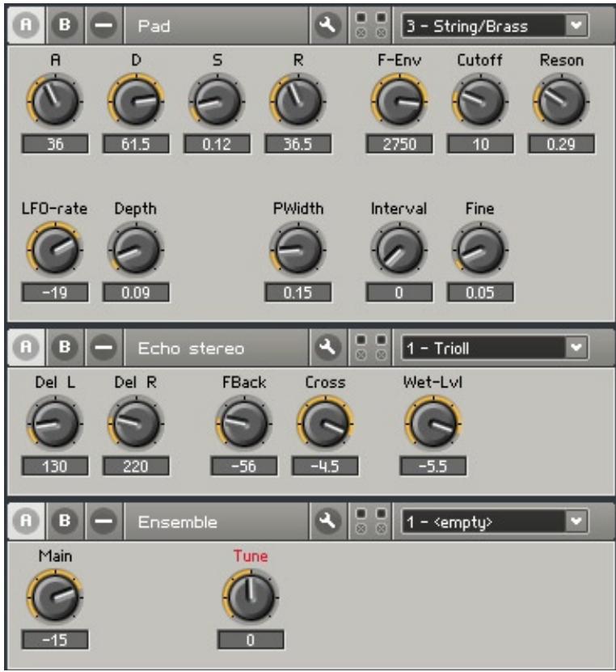Click the connection indicators in Pad header
This screenshot has width=616, height=672.
click(x=371, y=25)
